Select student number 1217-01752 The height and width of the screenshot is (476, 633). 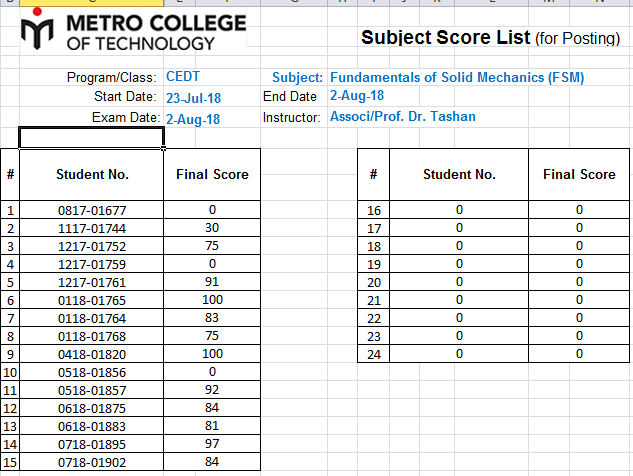click(x=92, y=246)
